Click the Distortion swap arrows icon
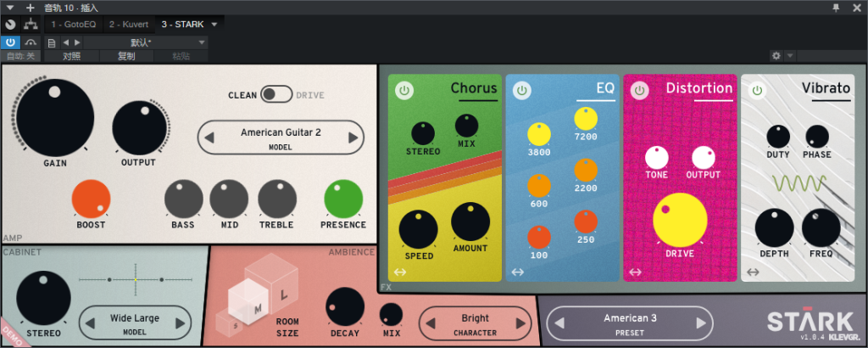 point(635,272)
